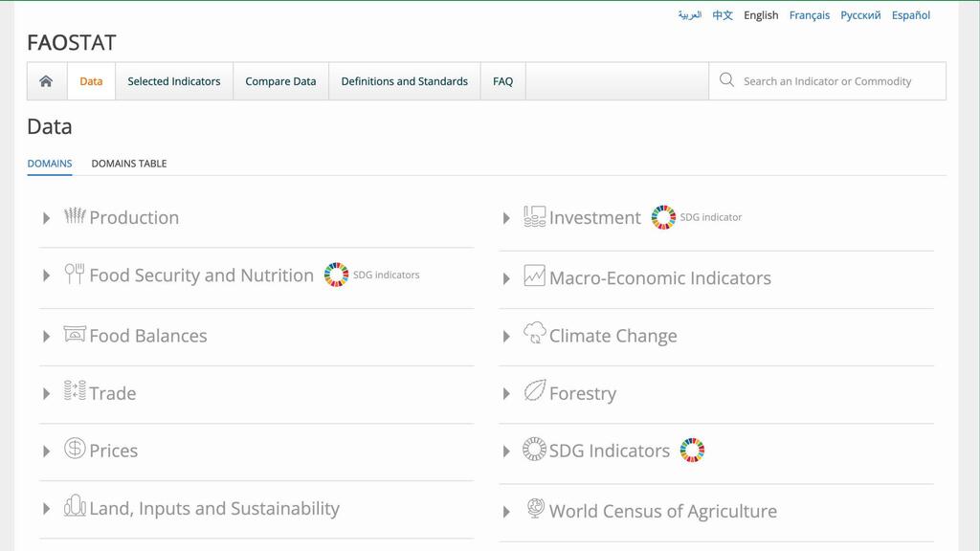Switch language to Español

[911, 15]
